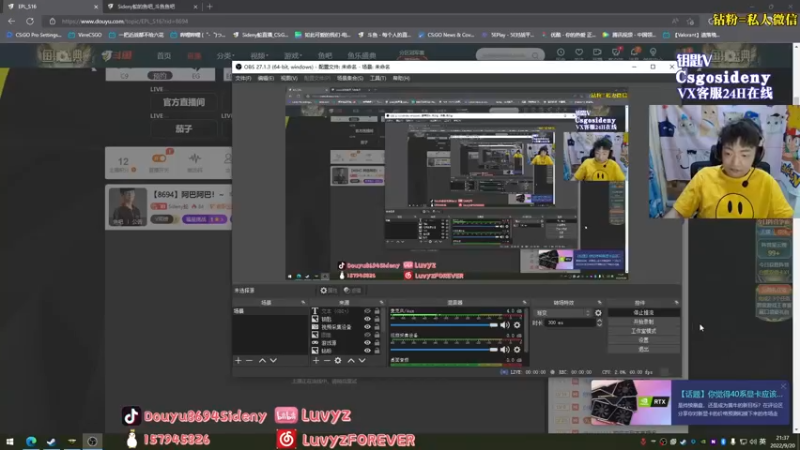Move selected source down in list
This screenshot has height=450, width=800.
tap(362, 360)
